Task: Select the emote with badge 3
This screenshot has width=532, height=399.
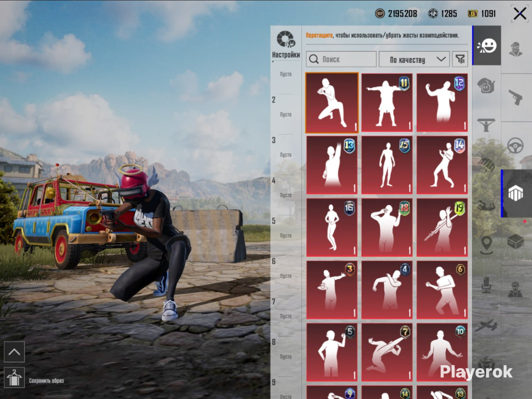Action: click(332, 290)
